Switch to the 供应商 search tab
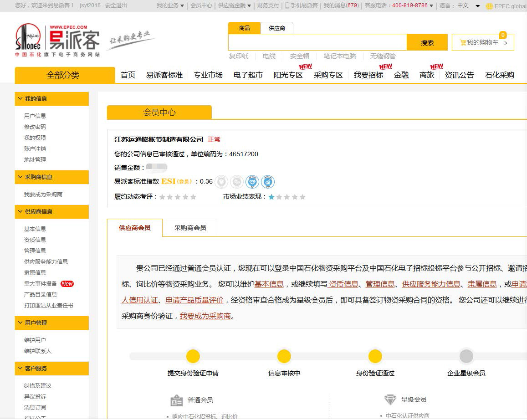 tap(276, 28)
